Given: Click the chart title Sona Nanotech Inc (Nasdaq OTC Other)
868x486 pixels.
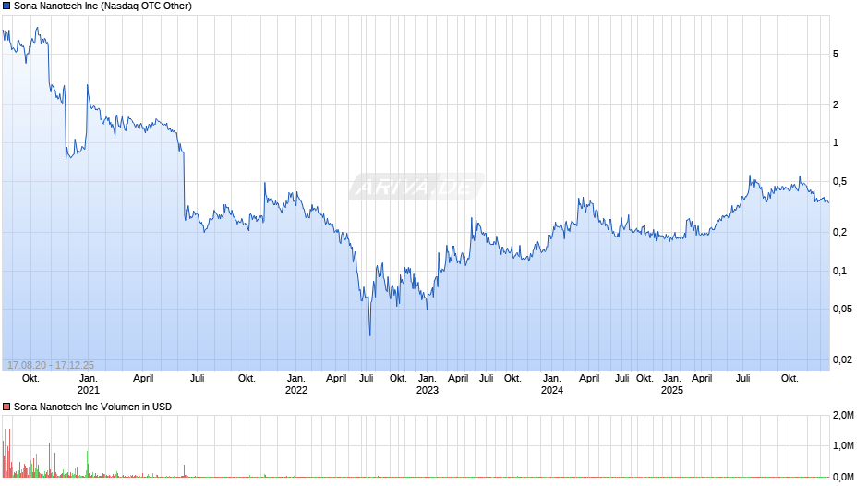Looking at the screenshot, I should pyautogui.click(x=103, y=6).
